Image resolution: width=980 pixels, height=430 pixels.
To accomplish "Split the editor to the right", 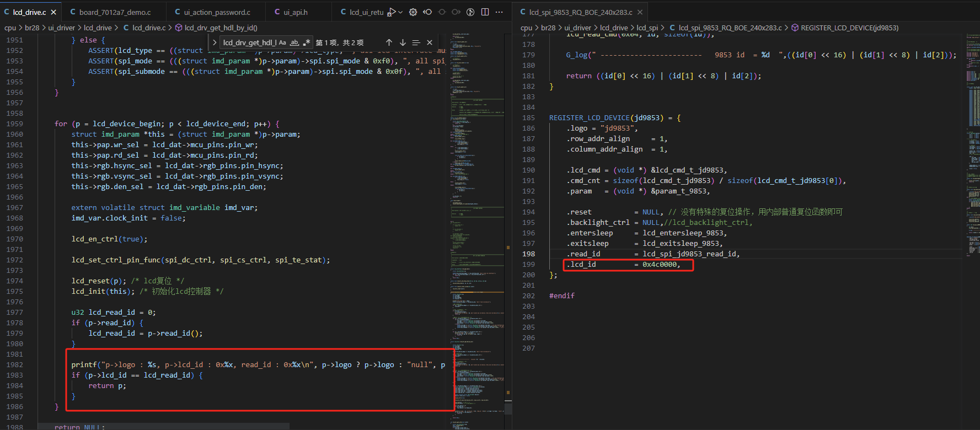I will click(485, 12).
